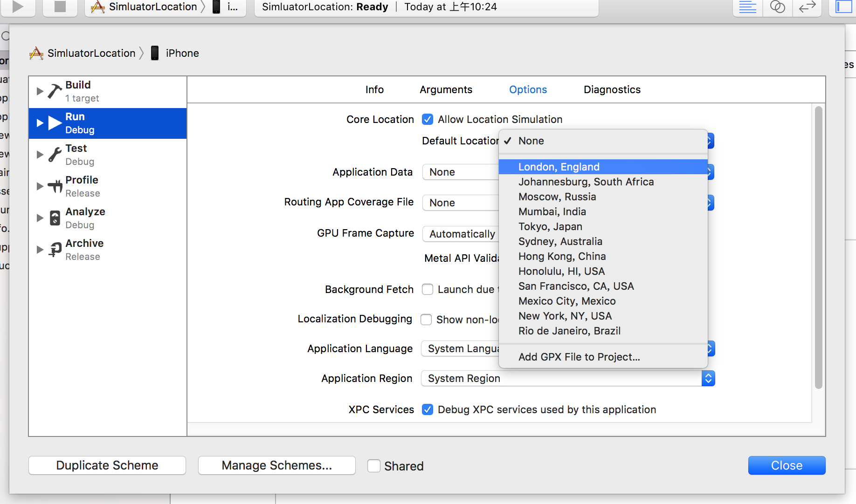Viewport: 856px width, 504px height.
Task: Click the SimluatorLocation app icon in sheet header
Action: pos(36,53)
